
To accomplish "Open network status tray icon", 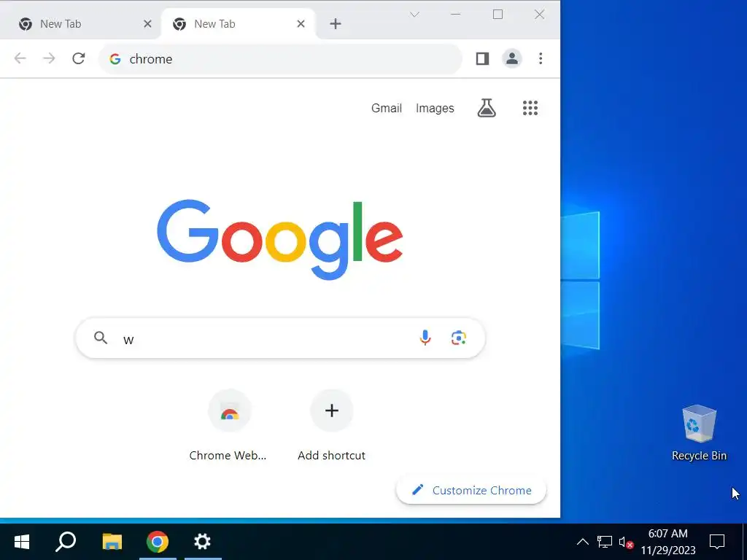I will click(605, 542).
